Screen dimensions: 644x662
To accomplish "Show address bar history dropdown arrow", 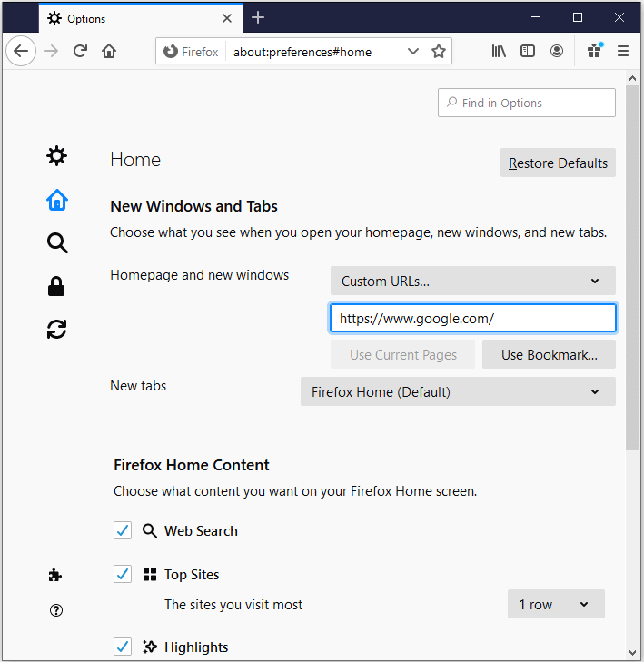I will pos(413,52).
